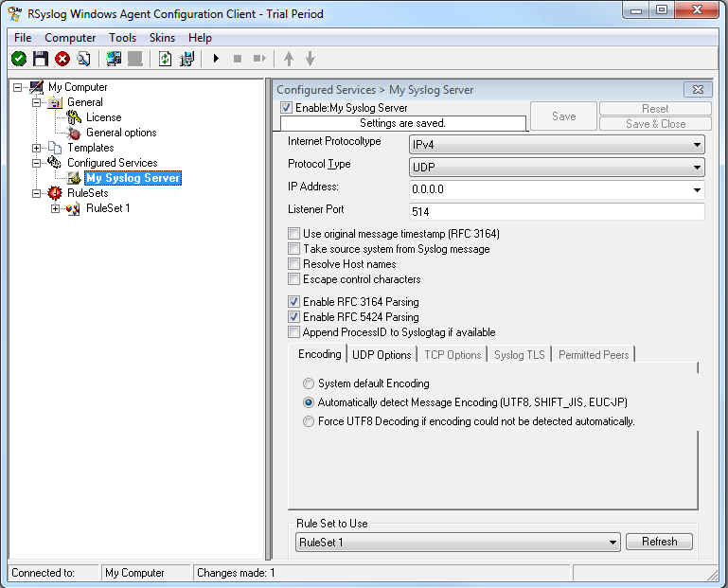728x588 pixels.
Task: Enable Use original message timestamp (RFC 3164)
Action: pyautogui.click(x=293, y=233)
